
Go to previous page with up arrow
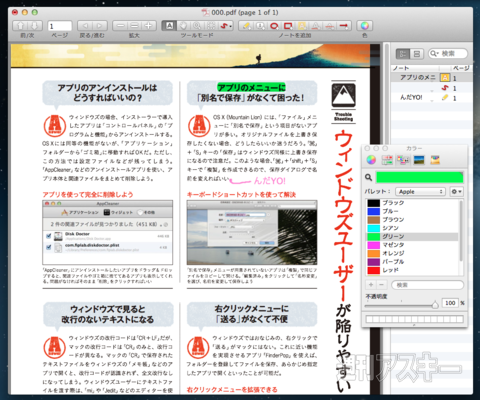[x=20, y=26]
